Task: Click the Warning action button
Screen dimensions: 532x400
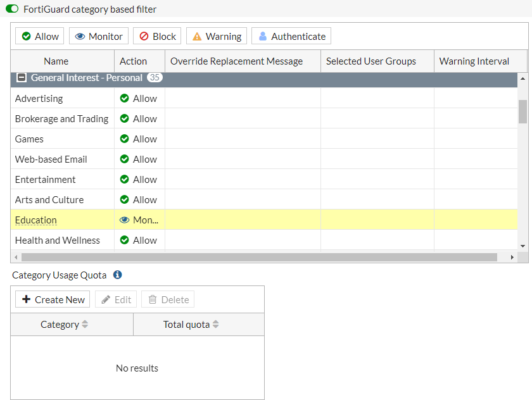Action: (217, 36)
